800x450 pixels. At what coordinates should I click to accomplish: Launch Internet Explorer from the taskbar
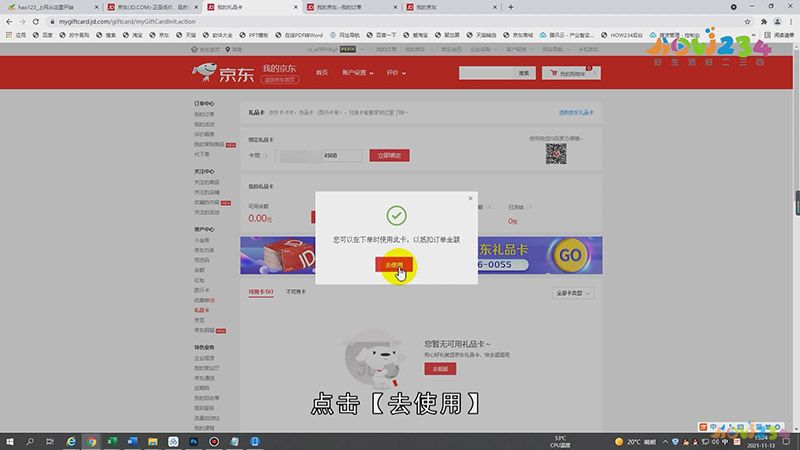71,441
